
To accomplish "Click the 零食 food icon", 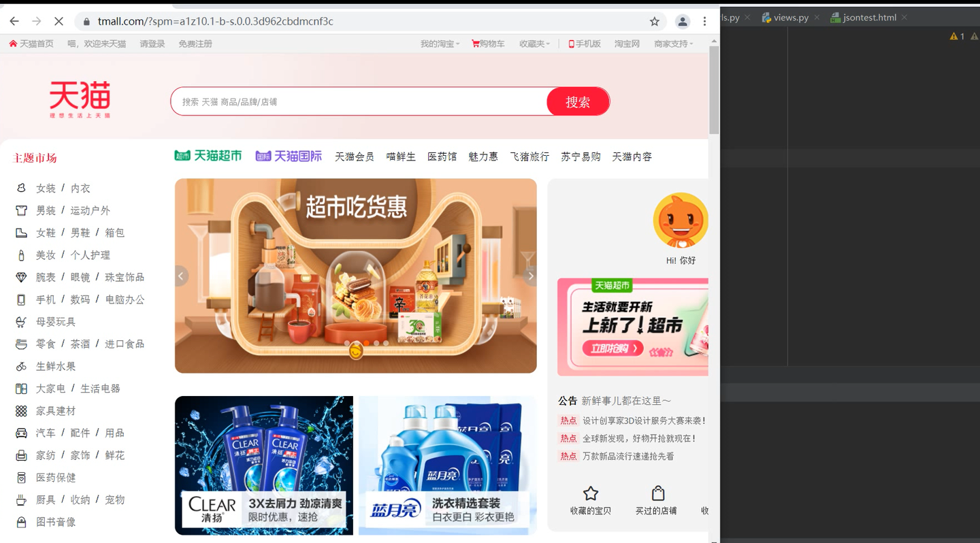I will 21,344.
